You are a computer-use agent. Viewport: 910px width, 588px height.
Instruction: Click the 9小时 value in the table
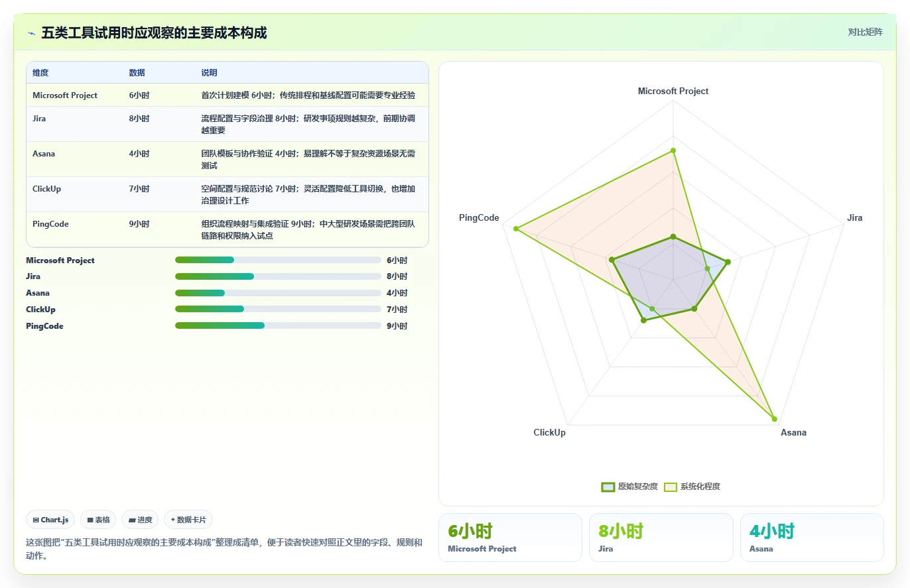[x=139, y=224]
